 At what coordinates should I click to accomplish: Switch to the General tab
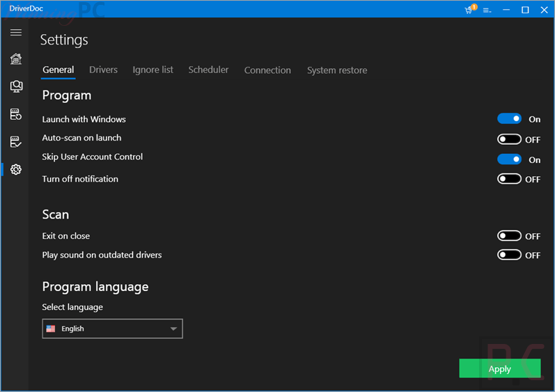[58, 70]
